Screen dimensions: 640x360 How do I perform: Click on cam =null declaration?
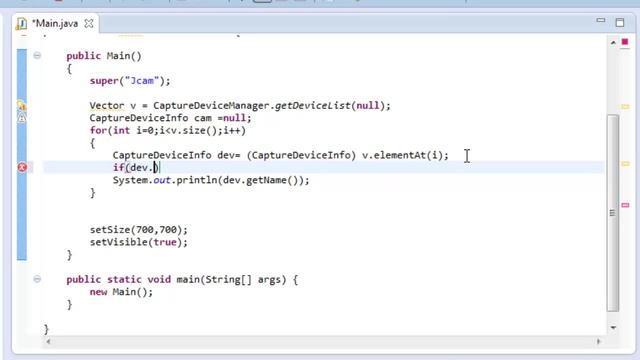[222, 118]
